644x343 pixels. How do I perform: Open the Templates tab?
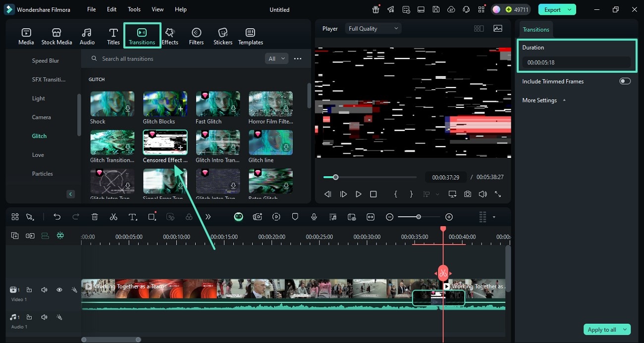point(251,37)
